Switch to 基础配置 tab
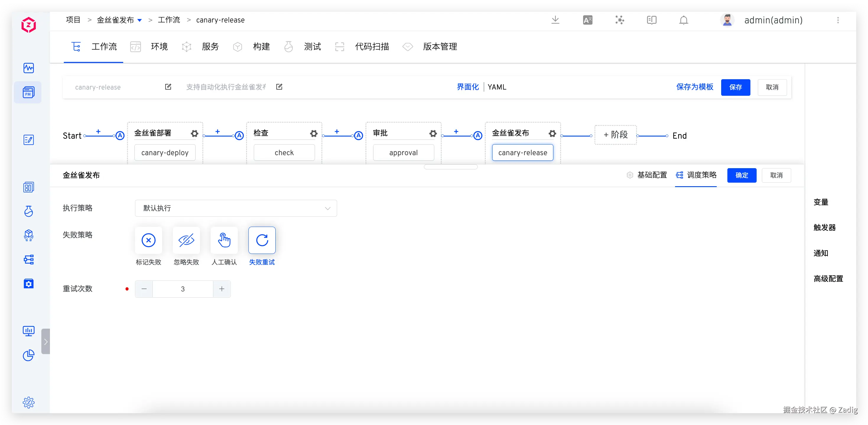Viewport: 868px width, 425px height. click(647, 175)
